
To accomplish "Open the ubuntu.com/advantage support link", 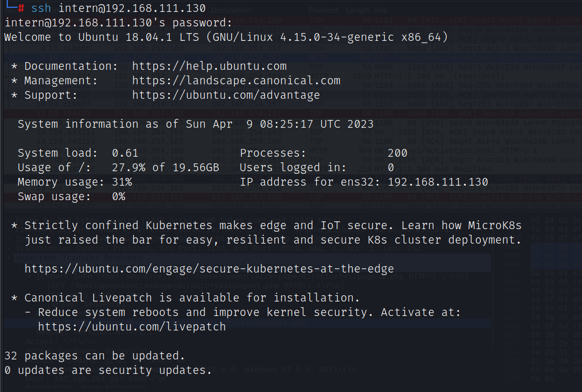I will (226, 95).
